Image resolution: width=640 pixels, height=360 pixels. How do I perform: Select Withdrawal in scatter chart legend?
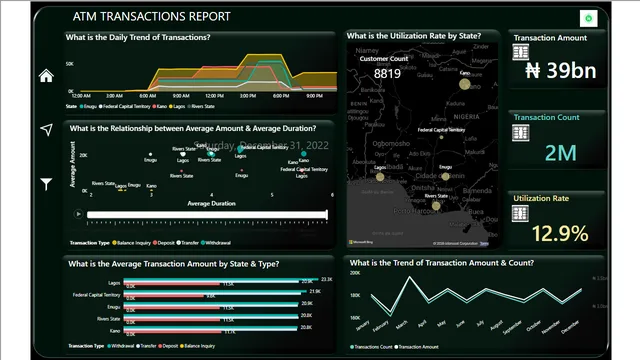(x=216, y=243)
